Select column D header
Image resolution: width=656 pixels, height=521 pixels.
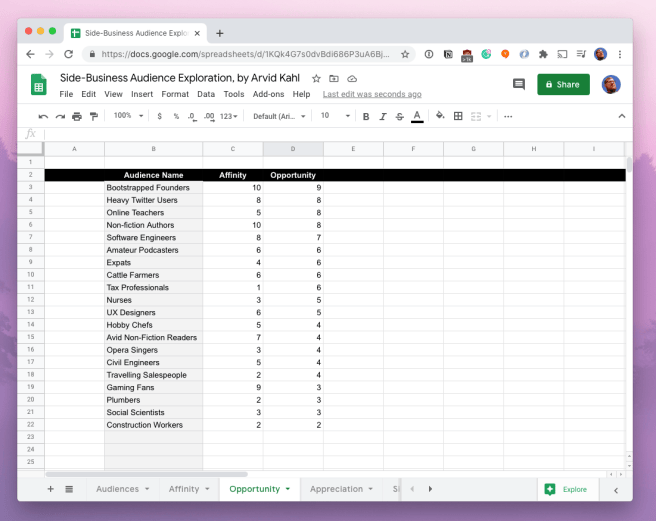click(293, 149)
